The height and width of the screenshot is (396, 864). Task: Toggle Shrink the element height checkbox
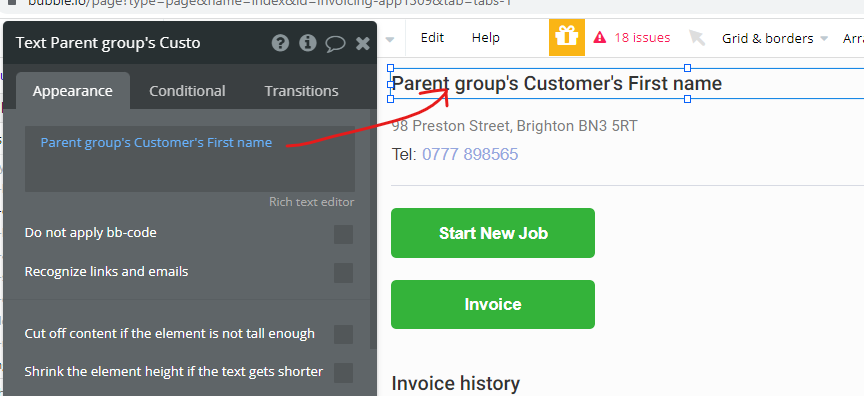point(343,373)
